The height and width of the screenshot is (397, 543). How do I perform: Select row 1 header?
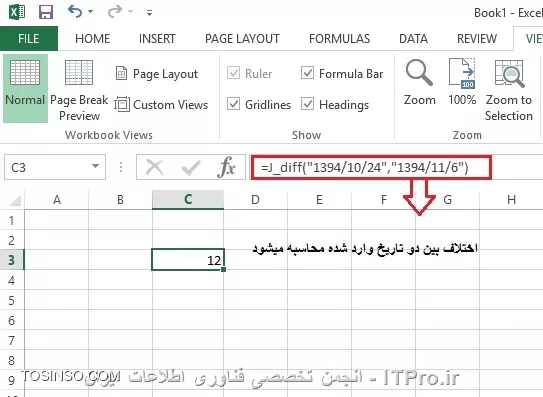point(12,220)
